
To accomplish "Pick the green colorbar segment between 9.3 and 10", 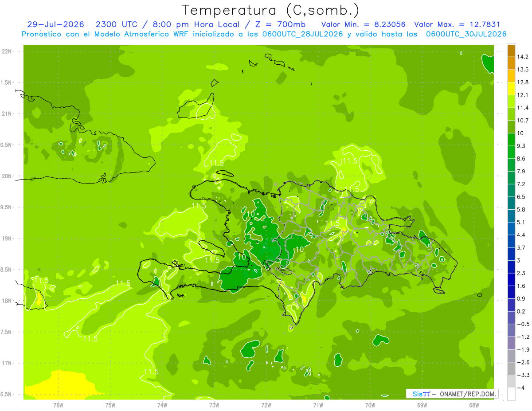I will (x=511, y=140).
